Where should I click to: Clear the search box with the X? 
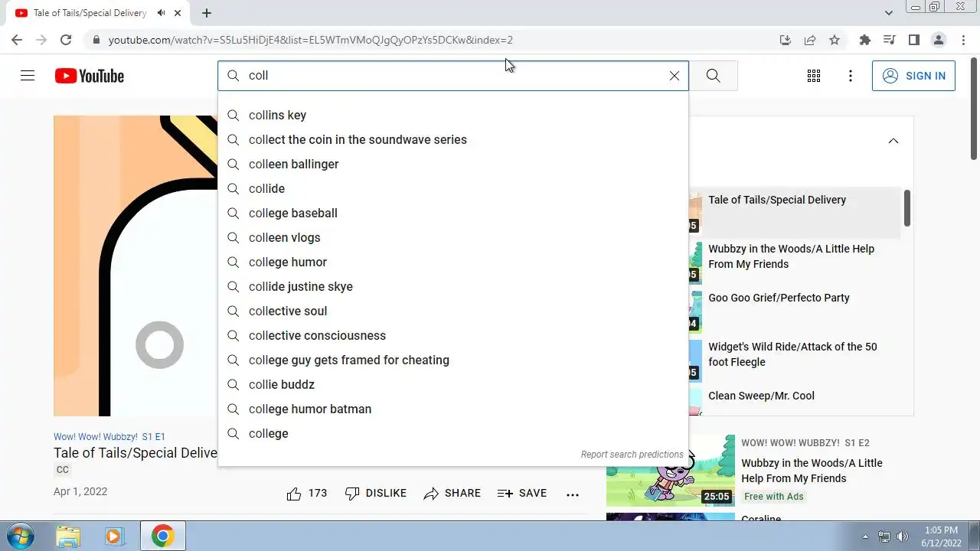tap(675, 76)
